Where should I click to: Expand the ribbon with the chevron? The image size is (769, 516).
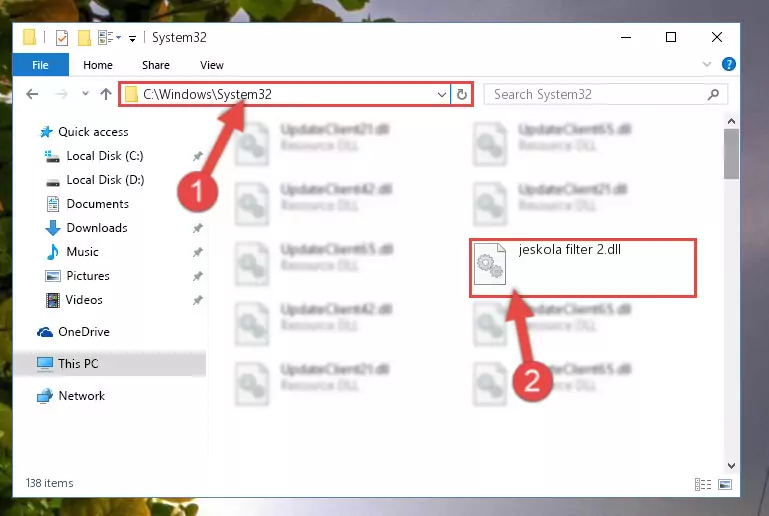[706, 64]
